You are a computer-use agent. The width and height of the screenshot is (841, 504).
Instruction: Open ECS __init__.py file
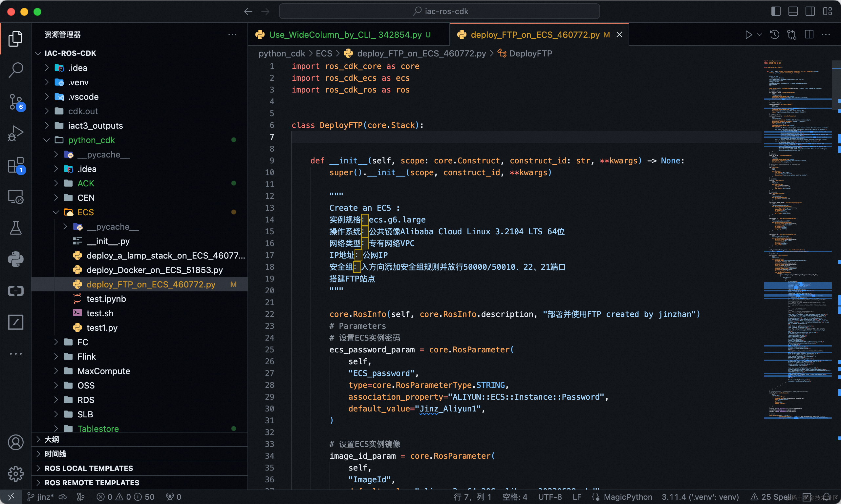[x=140, y=241]
